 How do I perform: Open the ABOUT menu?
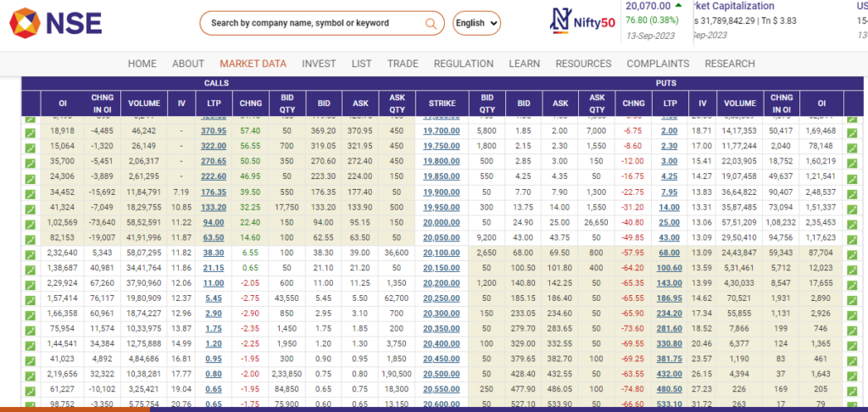[188, 64]
